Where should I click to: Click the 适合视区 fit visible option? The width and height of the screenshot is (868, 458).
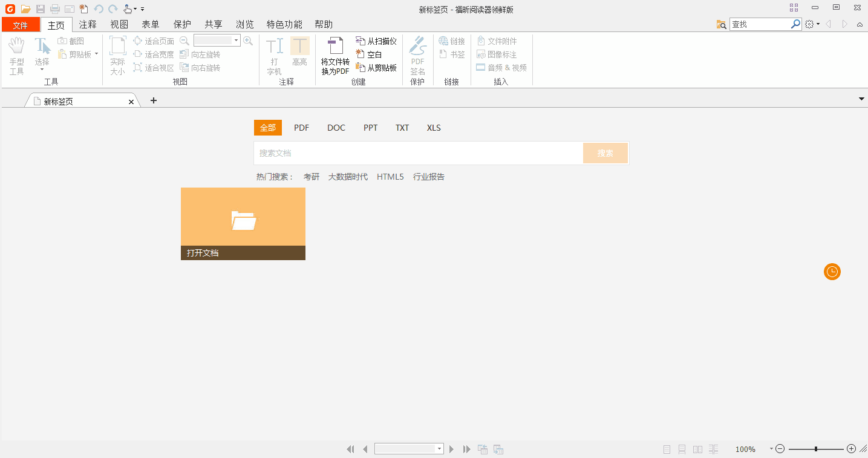154,68
